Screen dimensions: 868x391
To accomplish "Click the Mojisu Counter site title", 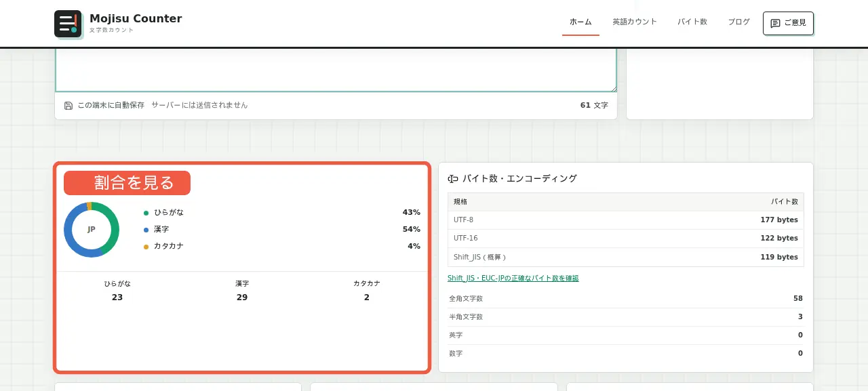I will point(136,19).
